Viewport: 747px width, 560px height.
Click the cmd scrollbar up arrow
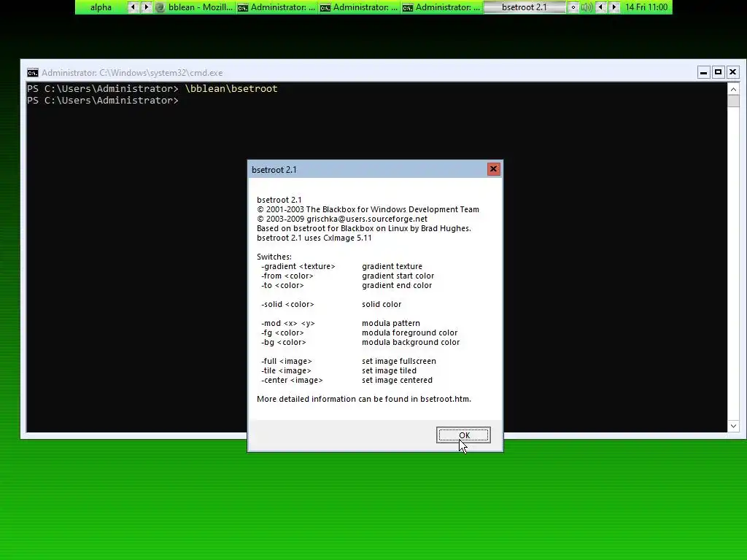(x=733, y=89)
